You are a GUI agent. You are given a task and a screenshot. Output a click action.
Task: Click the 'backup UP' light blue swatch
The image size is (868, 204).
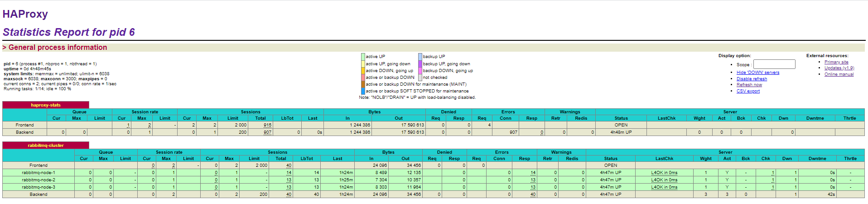point(420,57)
